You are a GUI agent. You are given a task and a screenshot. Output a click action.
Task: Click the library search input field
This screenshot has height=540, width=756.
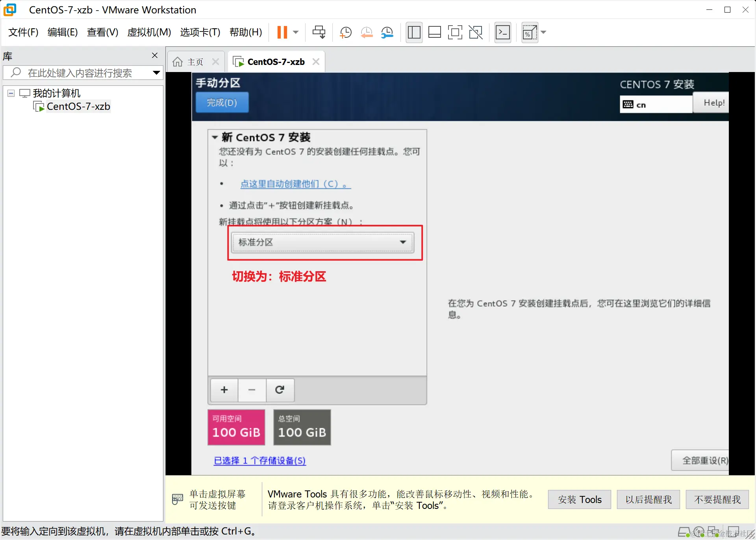pyautogui.click(x=83, y=73)
